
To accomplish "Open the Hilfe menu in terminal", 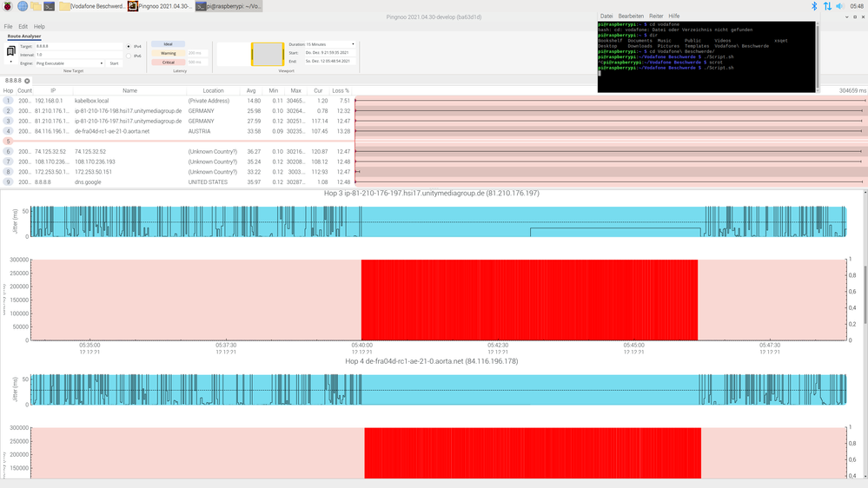I will point(674,16).
